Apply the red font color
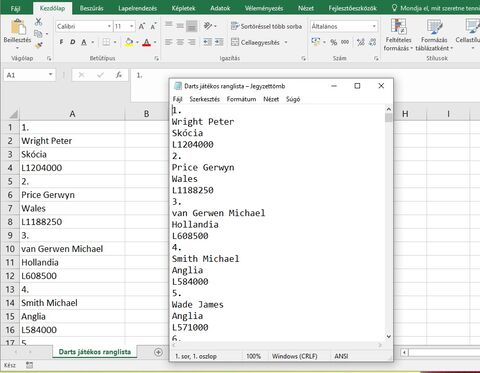480x373 pixels. (146, 42)
